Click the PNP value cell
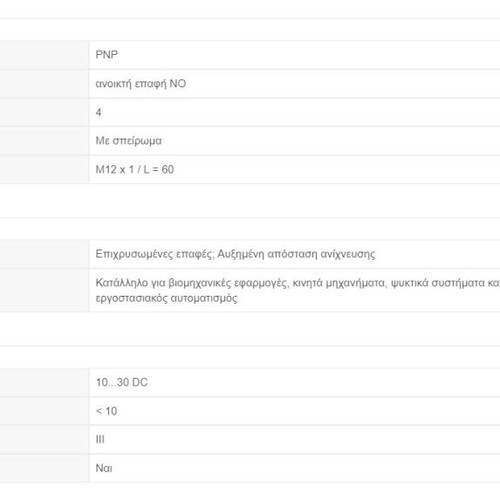Viewport: 500px width, 500px height. click(x=294, y=55)
